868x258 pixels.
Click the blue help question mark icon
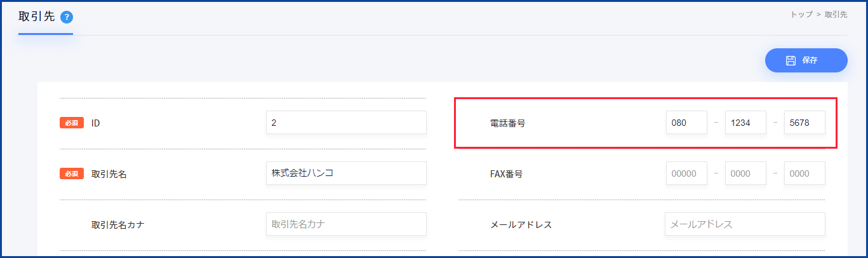coord(66,17)
